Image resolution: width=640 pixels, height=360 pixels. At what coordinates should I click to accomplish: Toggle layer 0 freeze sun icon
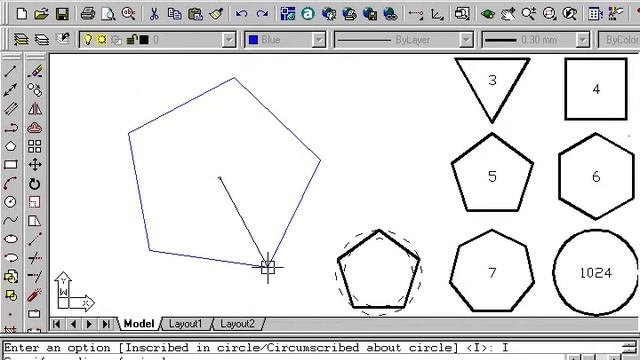click(x=102, y=40)
